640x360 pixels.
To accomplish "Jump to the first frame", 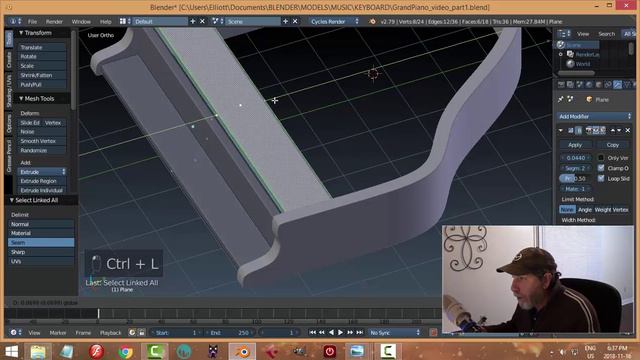I will coord(312,333).
